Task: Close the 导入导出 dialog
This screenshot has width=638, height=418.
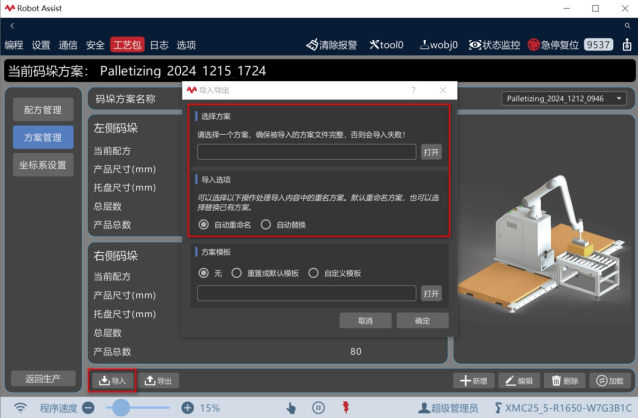Action: 443,90
